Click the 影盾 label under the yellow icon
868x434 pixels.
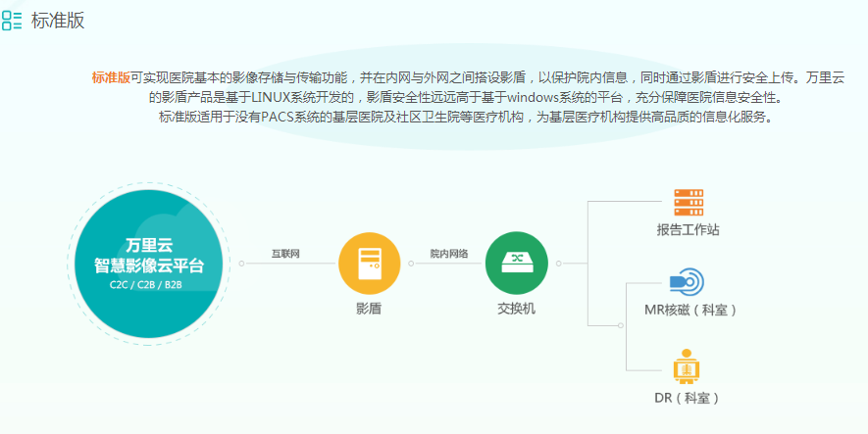(369, 309)
